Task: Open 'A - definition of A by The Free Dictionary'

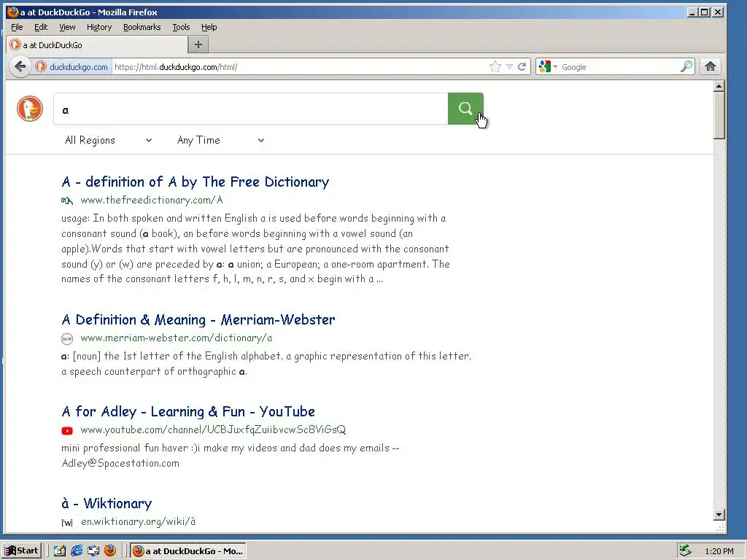Action: pyautogui.click(x=196, y=182)
